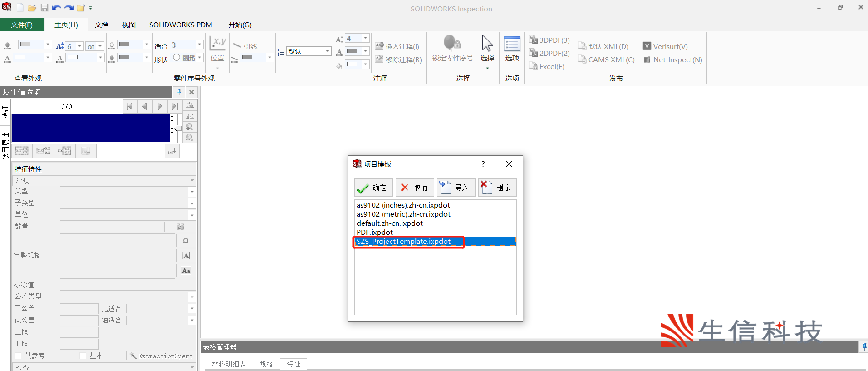This screenshot has width=868, height=371.
Task: Click the image crop capture icon
Action: coord(86,151)
